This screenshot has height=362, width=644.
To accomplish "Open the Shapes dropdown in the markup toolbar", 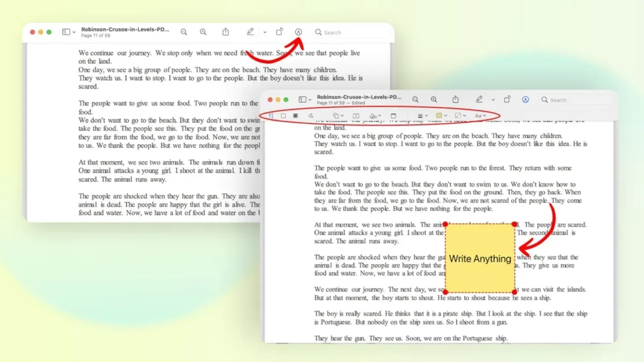I will pos(338,115).
